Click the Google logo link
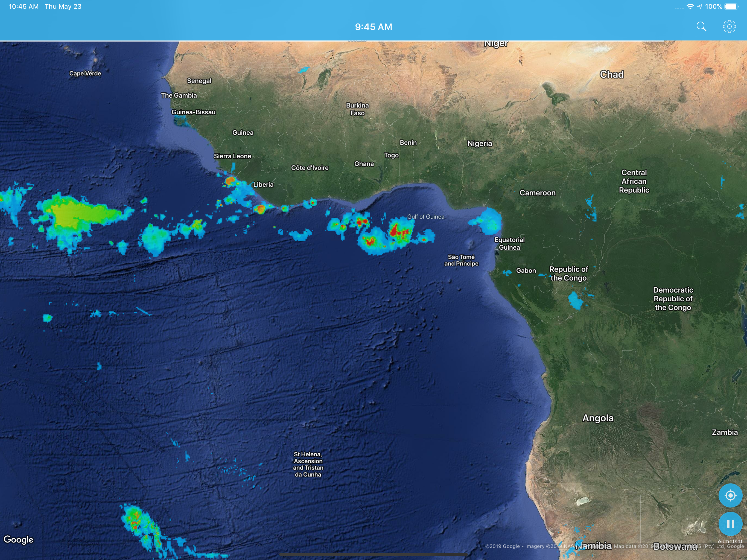Viewport: 747px width, 560px height. [19, 539]
